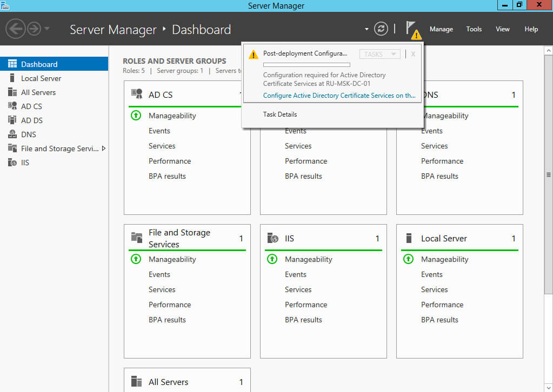553x392 pixels.
Task: Open the All Servers tile title
Action: click(169, 382)
